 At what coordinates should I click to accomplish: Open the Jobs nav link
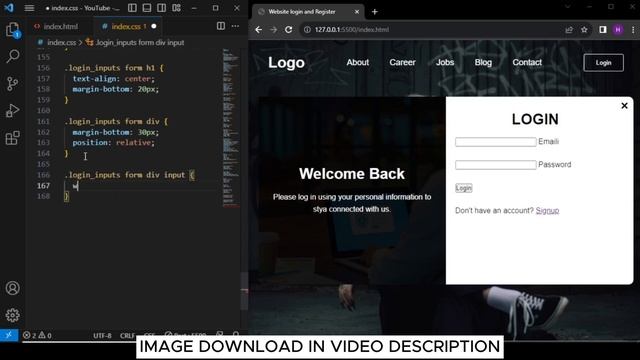[445, 62]
